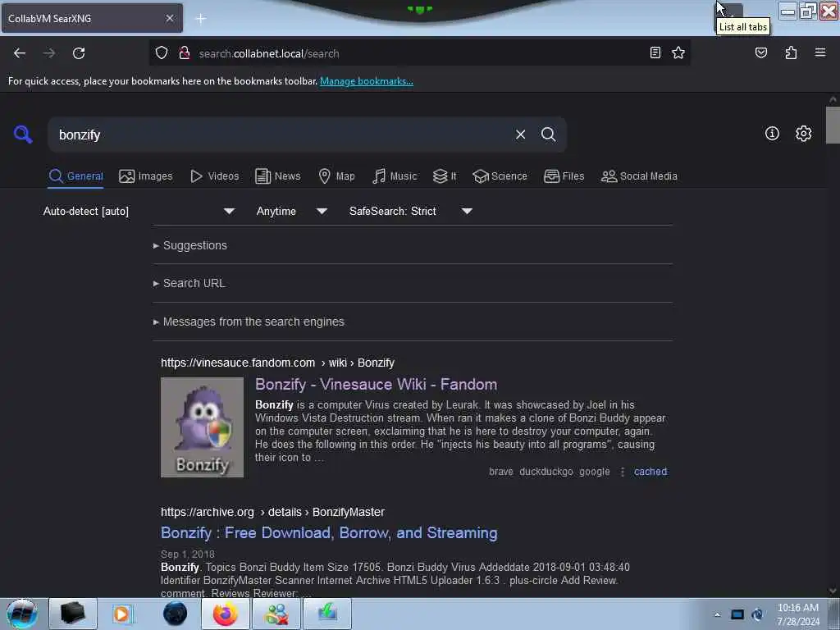Switch to the Videos tab

pos(215,176)
